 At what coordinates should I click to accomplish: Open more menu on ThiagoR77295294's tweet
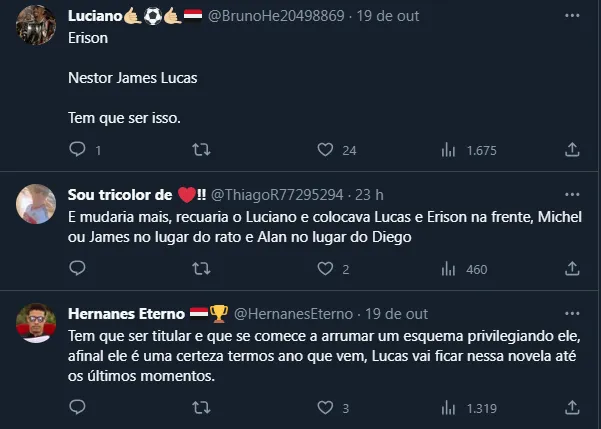coord(572,194)
